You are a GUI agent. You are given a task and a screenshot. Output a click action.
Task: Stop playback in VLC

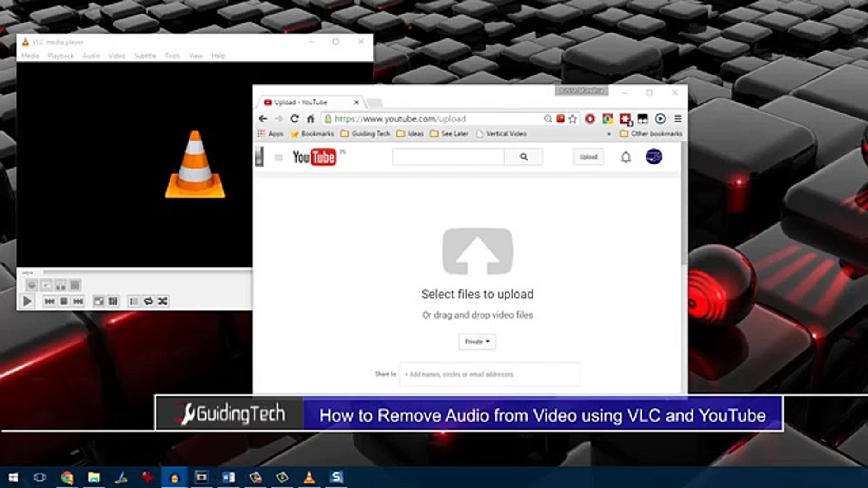64,301
